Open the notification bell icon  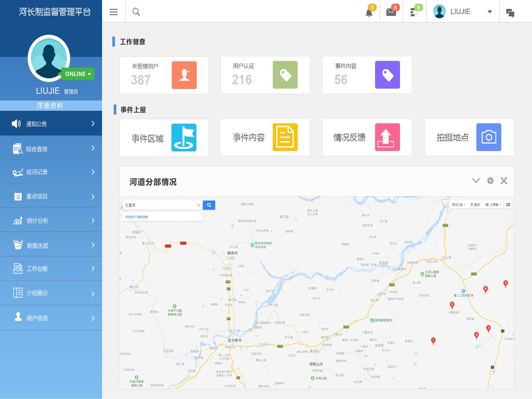tap(369, 12)
